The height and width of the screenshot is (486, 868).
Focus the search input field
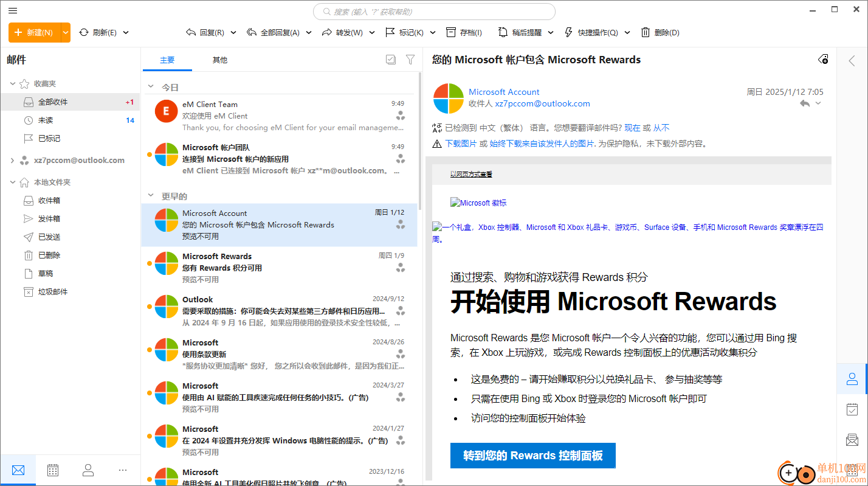click(x=434, y=12)
